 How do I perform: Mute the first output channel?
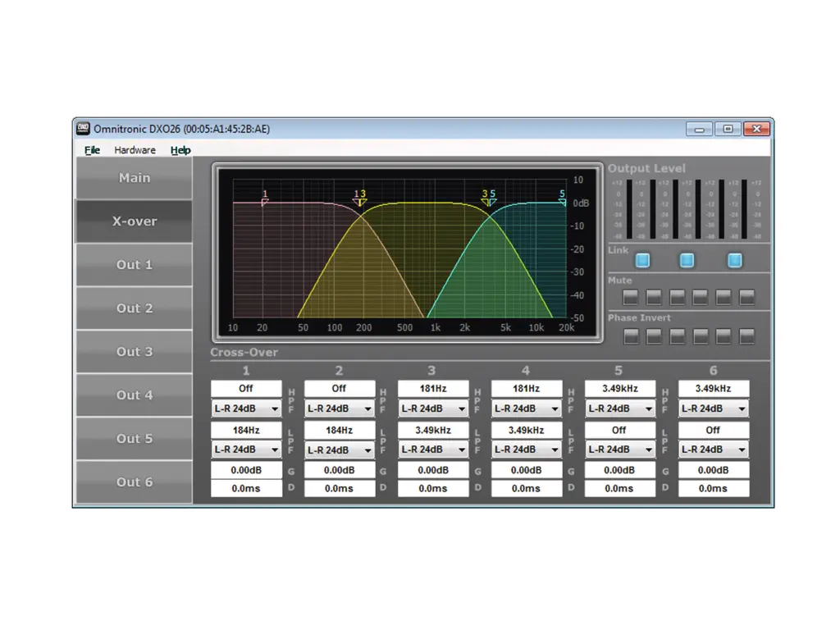point(630,297)
